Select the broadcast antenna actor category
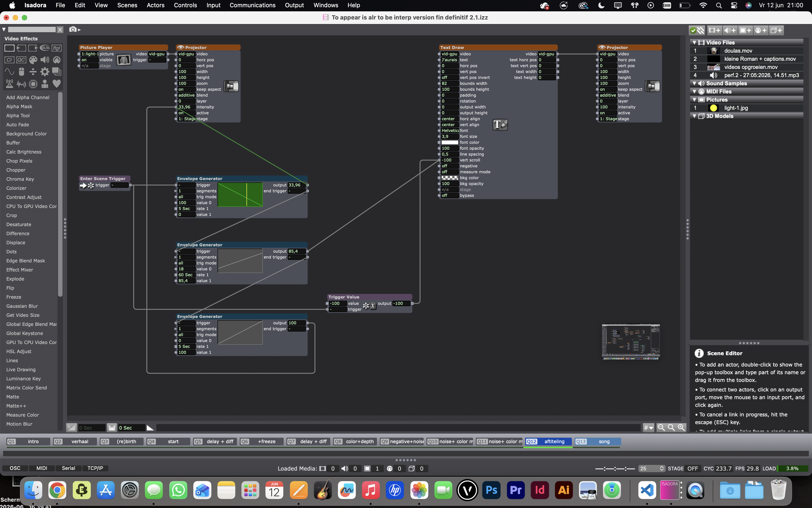 pyautogui.click(x=9, y=84)
